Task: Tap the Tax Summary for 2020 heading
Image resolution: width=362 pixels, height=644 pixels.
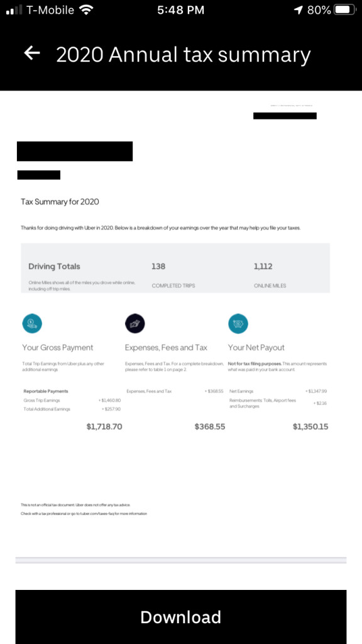Action: point(60,202)
